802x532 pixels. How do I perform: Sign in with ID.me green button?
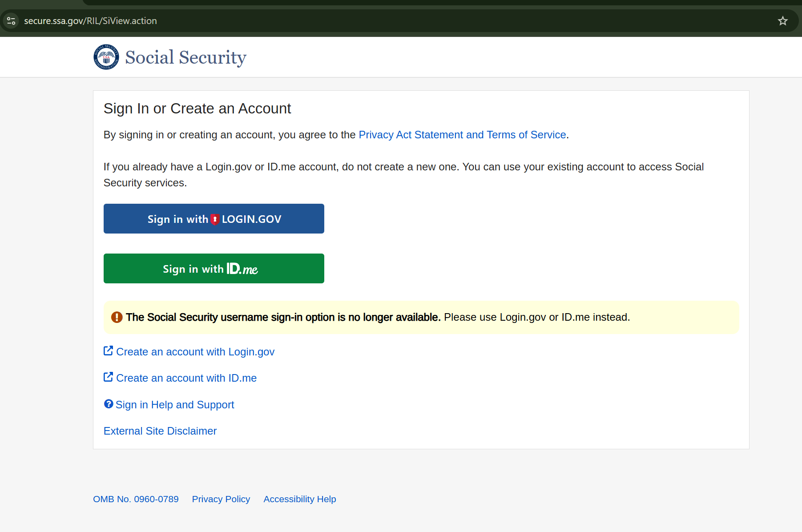pyautogui.click(x=214, y=269)
